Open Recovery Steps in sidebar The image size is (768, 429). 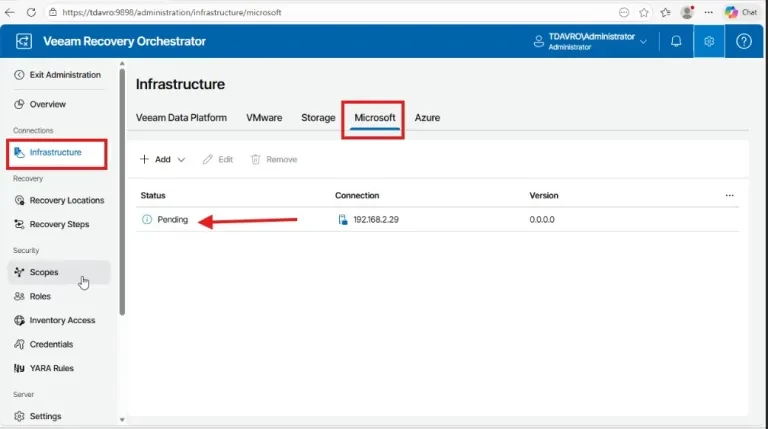tap(59, 224)
